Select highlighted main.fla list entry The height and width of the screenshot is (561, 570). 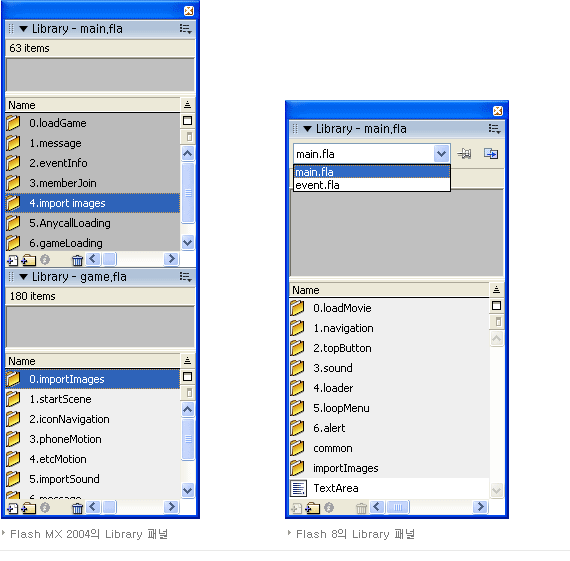click(372, 172)
